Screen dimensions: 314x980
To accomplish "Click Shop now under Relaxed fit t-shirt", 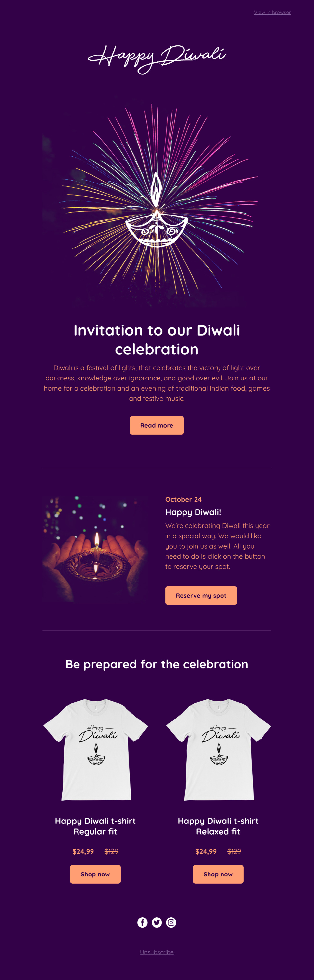I will pos(218,874).
